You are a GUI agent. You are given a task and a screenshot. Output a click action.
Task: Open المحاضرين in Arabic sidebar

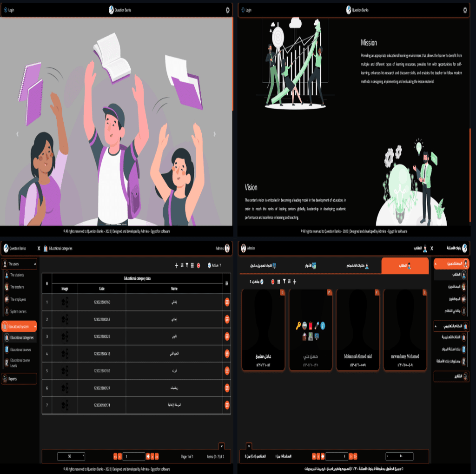[457, 287]
